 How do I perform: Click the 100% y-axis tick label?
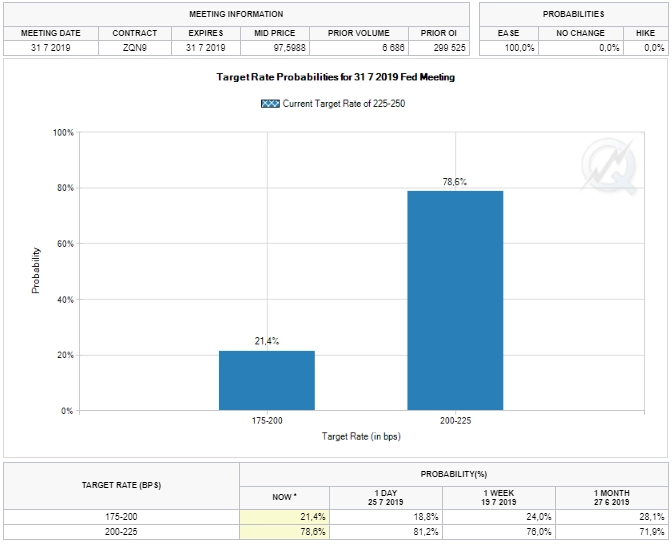[x=63, y=132]
